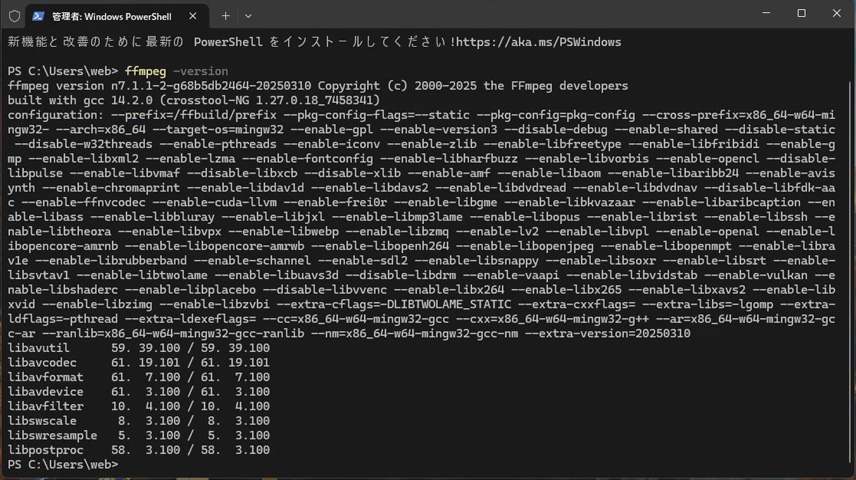Click the -version argument text

click(200, 72)
